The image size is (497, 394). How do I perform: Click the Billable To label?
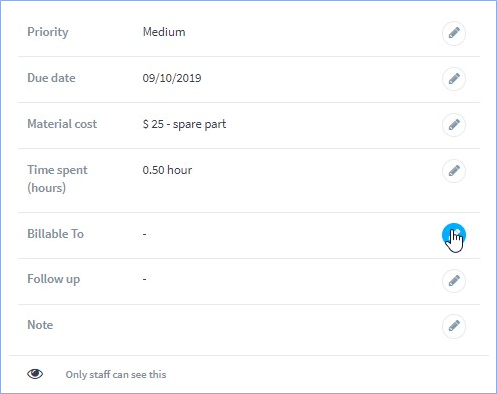[x=55, y=234]
